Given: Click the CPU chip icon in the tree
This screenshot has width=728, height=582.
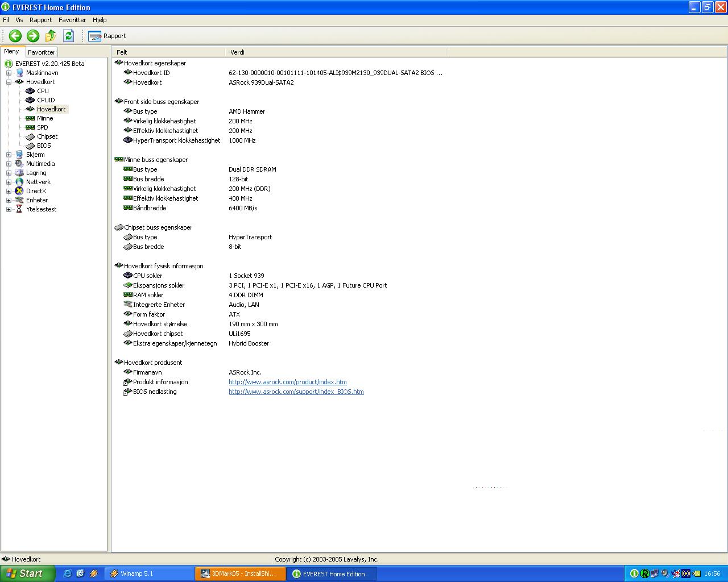Looking at the screenshot, I should tap(30, 91).
